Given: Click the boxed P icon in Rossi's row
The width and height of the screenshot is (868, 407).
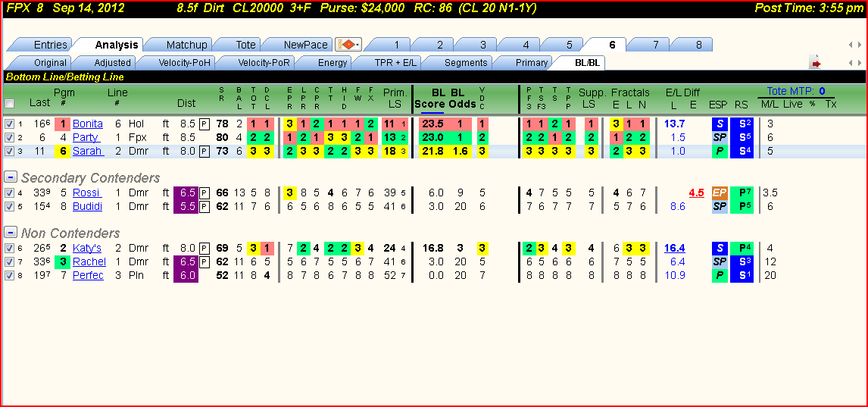Looking at the screenshot, I should coord(204,193).
